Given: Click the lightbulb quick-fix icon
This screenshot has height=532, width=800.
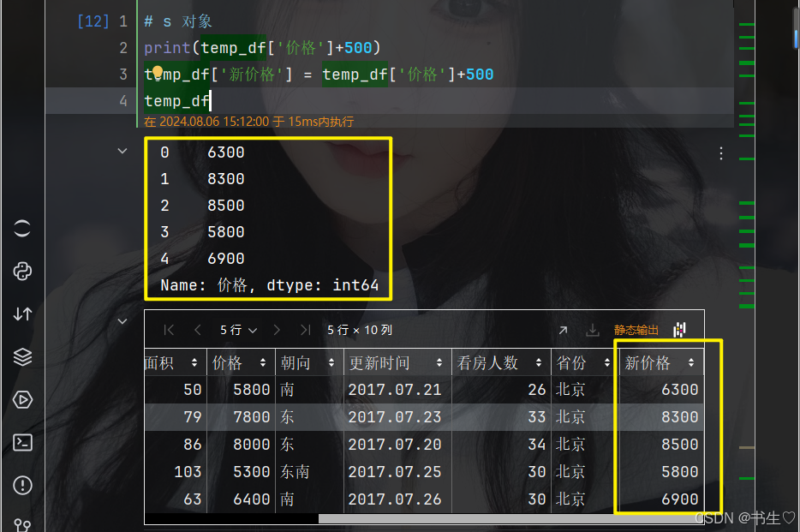Looking at the screenshot, I should point(157,73).
